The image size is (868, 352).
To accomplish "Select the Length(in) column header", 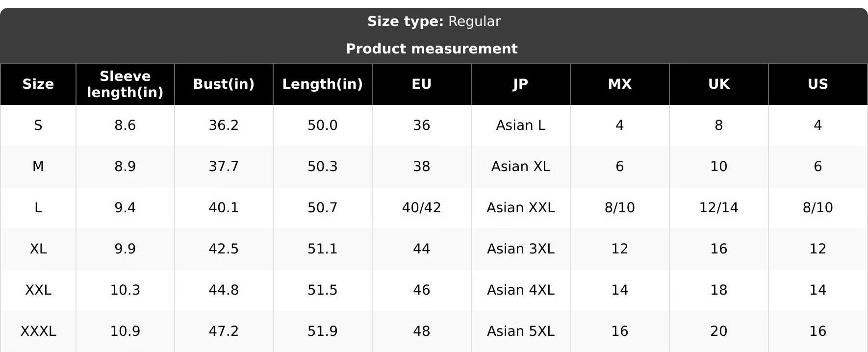I will (x=323, y=84).
